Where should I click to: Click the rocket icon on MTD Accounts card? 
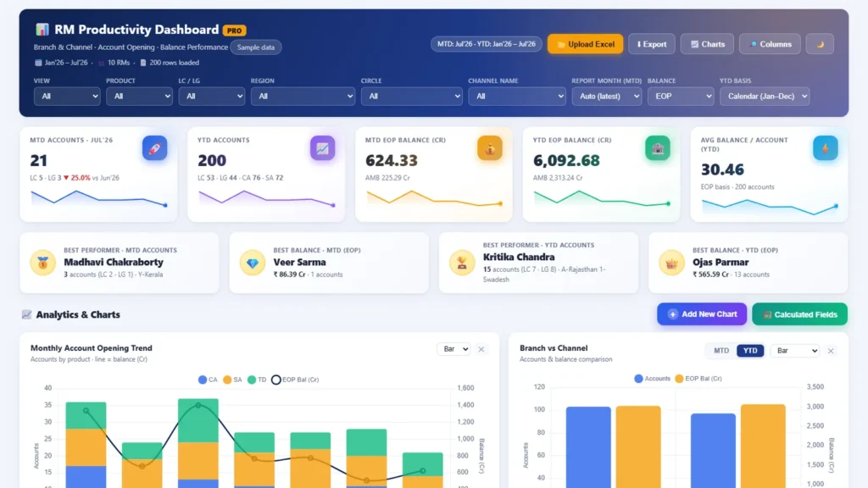[154, 148]
